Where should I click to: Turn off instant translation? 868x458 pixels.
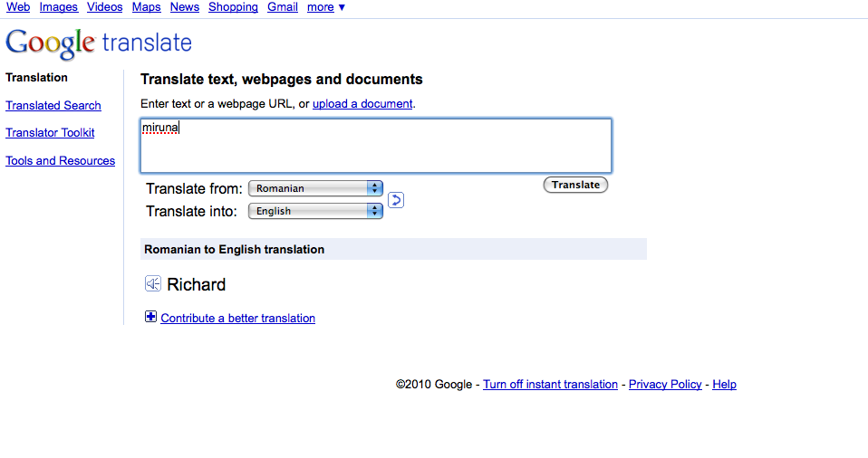550,385
